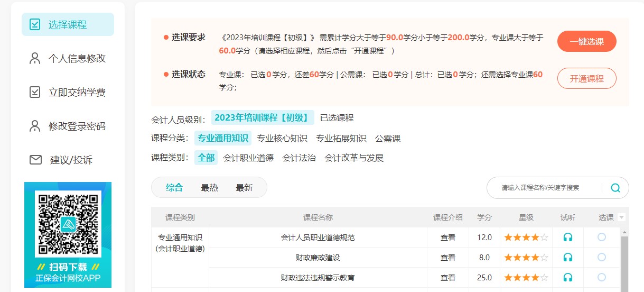Click the person icon beside 修改登录密码

(x=35, y=126)
